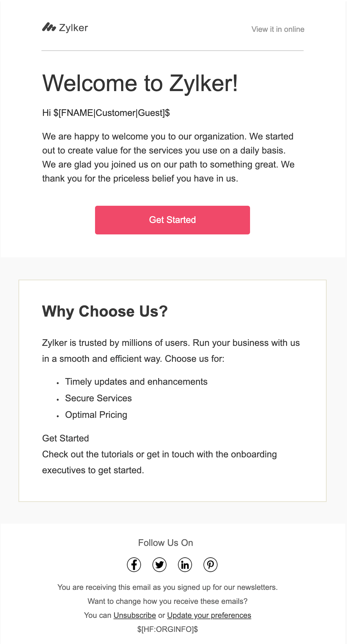Image resolution: width=347 pixels, height=644 pixels.
Task: Open Update your preferences
Action: [x=210, y=615]
